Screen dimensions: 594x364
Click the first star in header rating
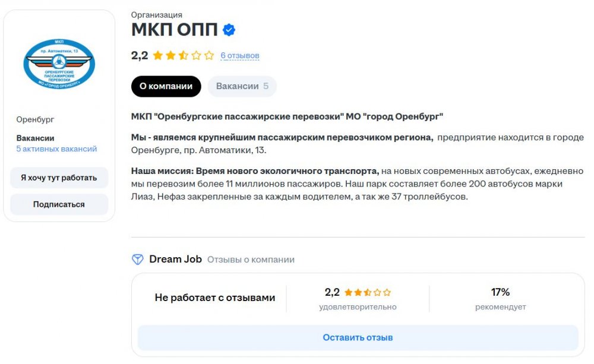click(157, 56)
